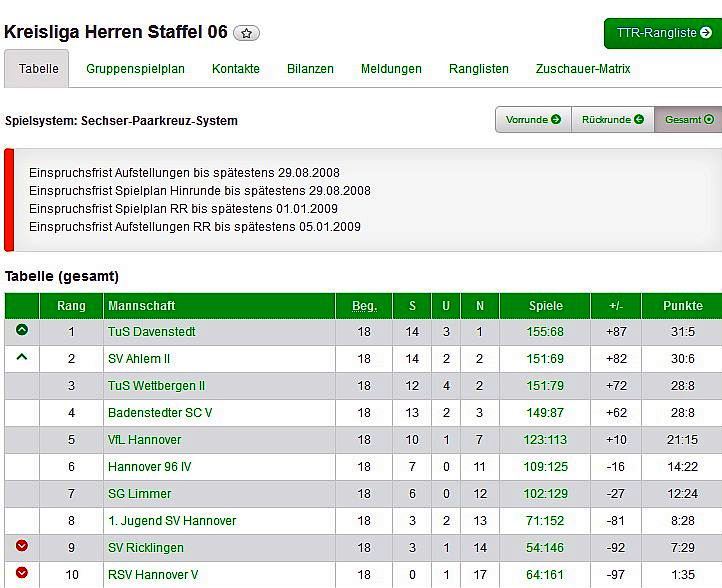Click the Beg. column header
This screenshot has height=588, width=722.
pos(364,306)
